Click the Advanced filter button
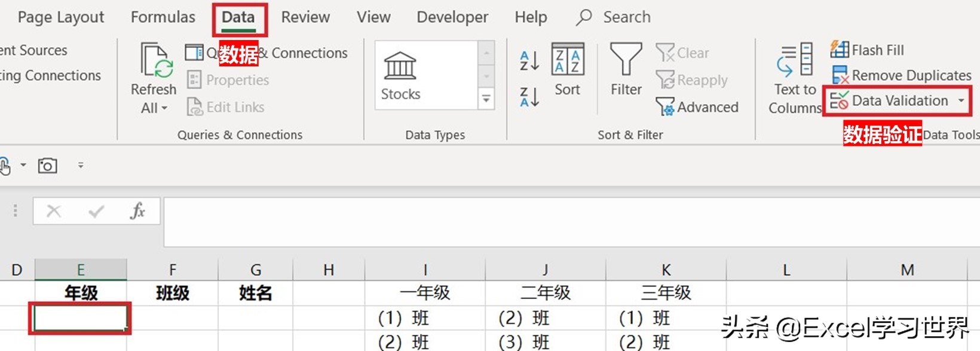 [x=697, y=107]
